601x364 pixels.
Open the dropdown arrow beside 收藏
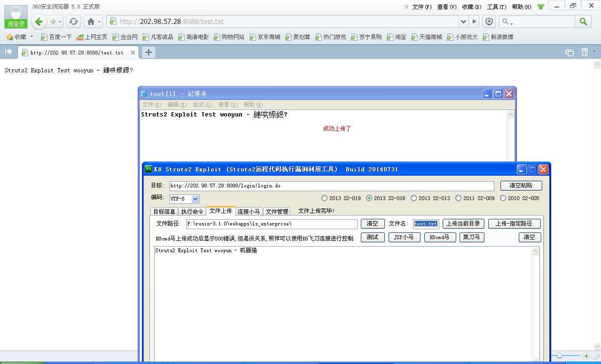click(x=32, y=37)
